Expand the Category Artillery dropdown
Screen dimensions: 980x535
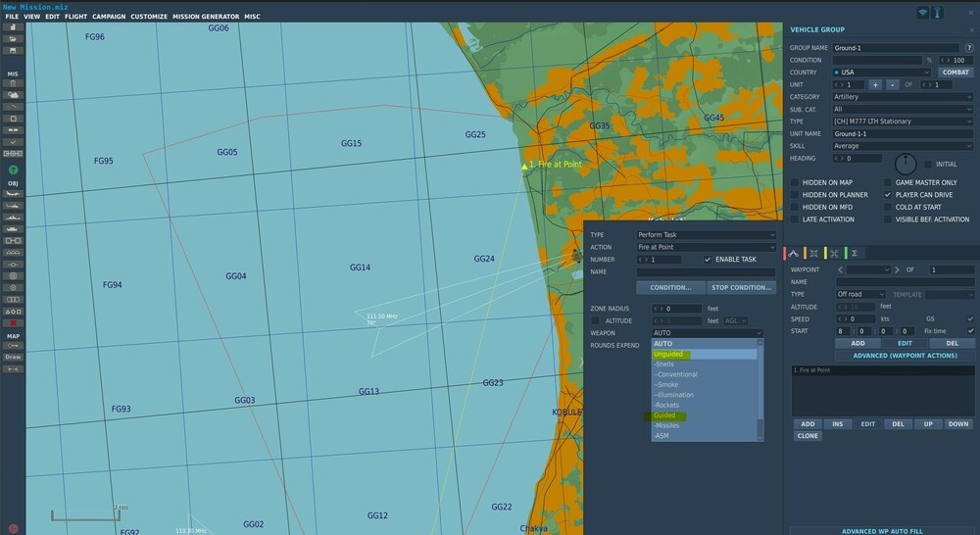pyautogui.click(x=902, y=97)
